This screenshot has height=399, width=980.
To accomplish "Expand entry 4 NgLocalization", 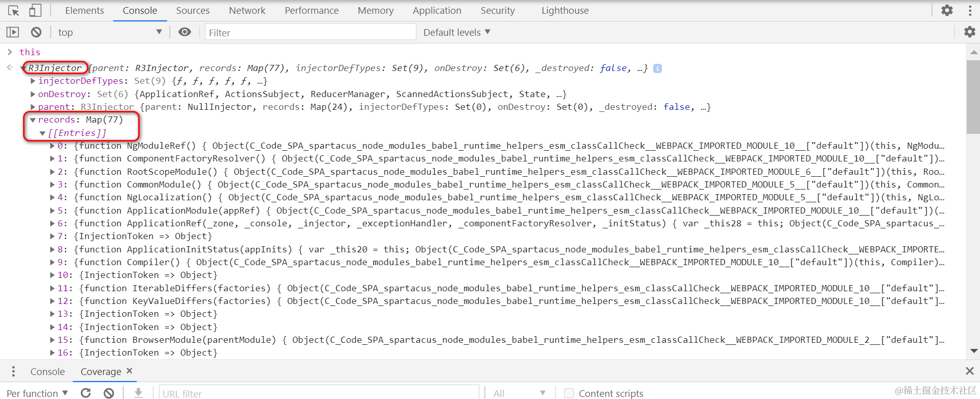I will 52,197.
